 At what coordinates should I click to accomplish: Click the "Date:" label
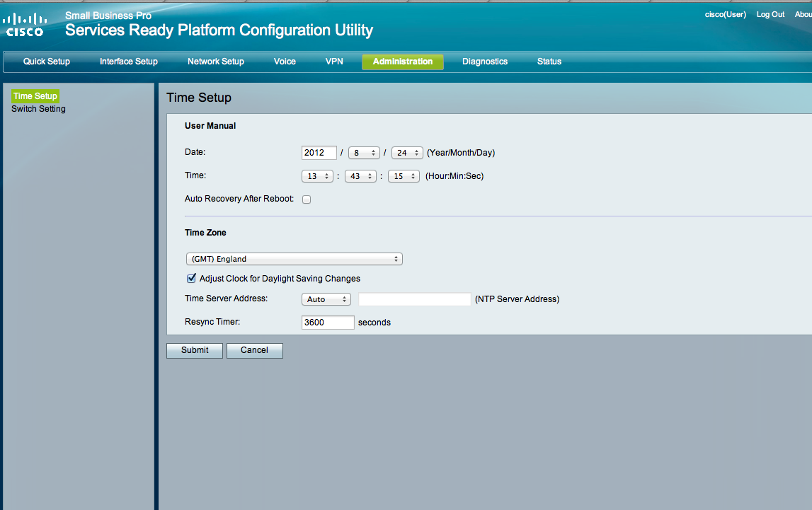click(x=195, y=152)
